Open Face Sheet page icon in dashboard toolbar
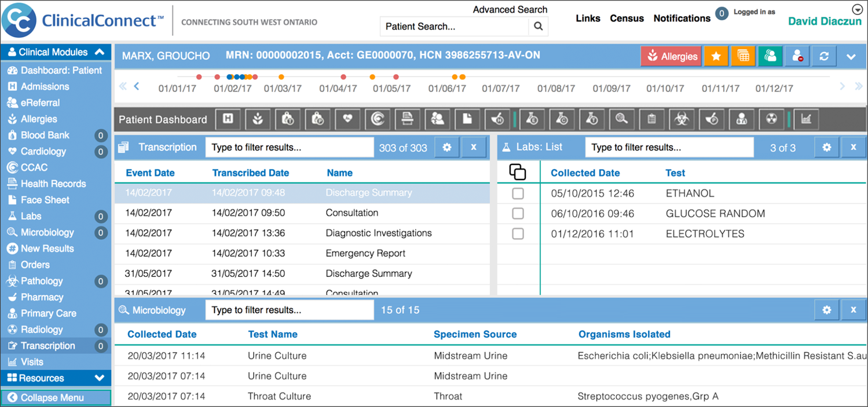 tap(467, 119)
